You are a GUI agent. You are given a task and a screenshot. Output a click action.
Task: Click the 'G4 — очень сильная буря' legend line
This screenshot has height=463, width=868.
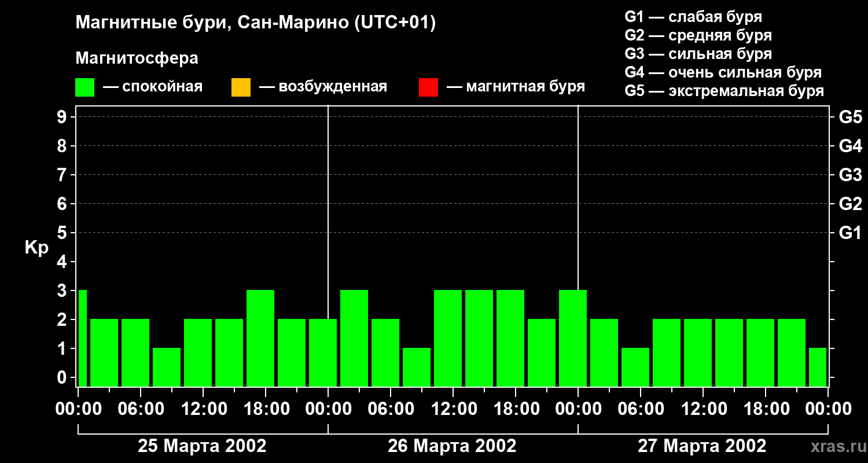(723, 72)
